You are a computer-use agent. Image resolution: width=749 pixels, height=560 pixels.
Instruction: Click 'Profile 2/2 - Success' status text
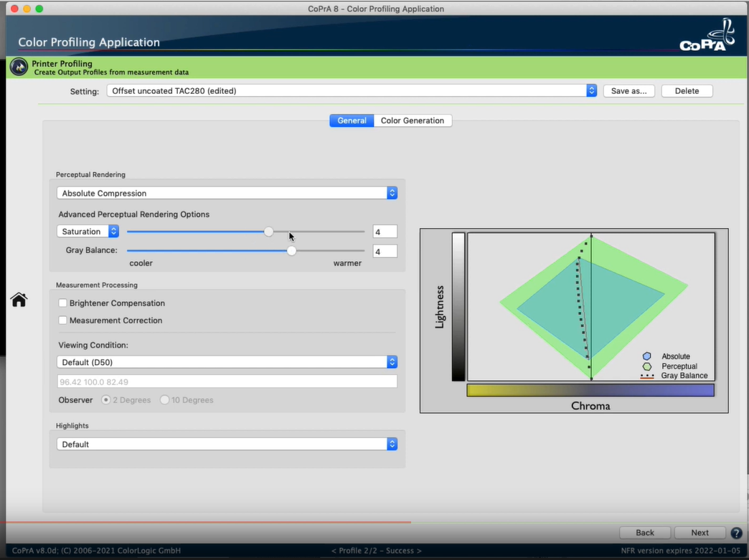click(377, 551)
